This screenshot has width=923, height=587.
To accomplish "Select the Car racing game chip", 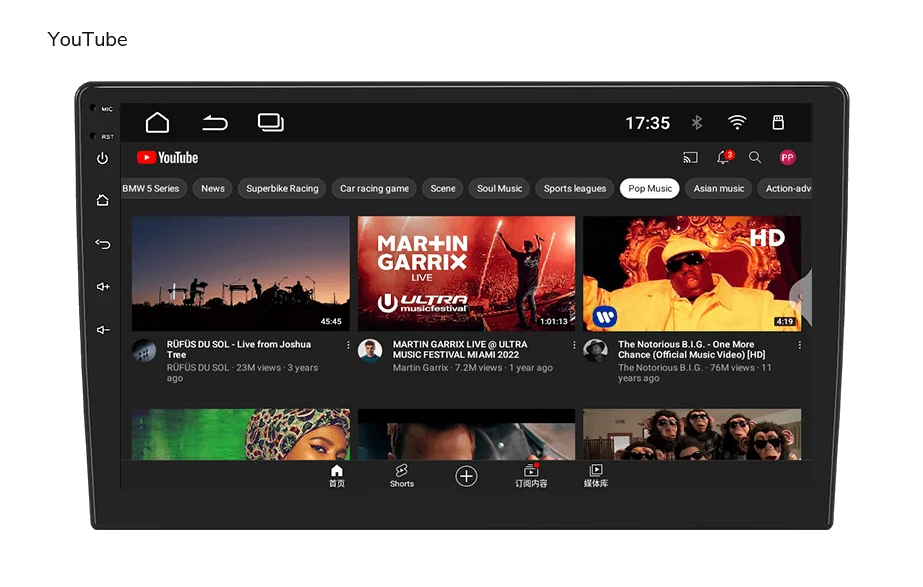I will click(x=374, y=188).
